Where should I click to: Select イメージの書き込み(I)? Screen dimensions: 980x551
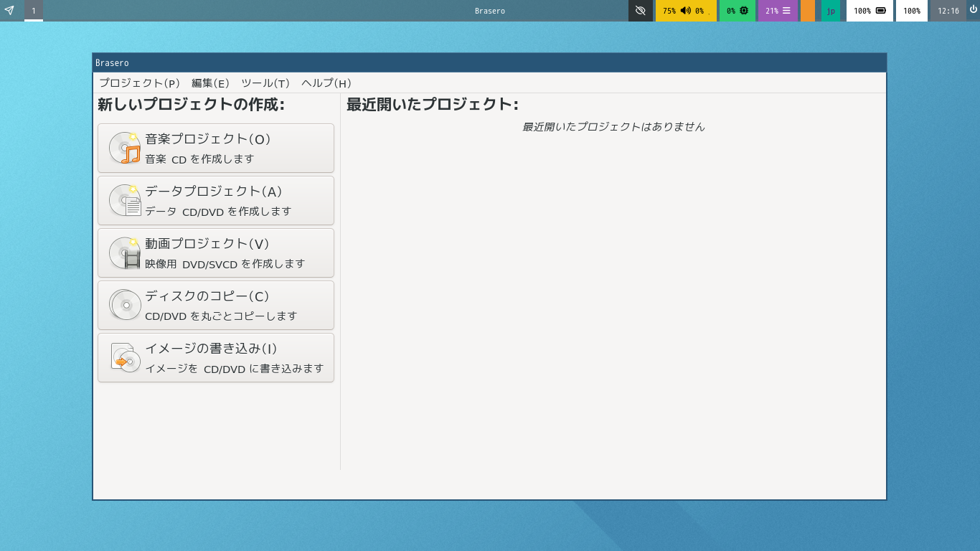(x=216, y=357)
